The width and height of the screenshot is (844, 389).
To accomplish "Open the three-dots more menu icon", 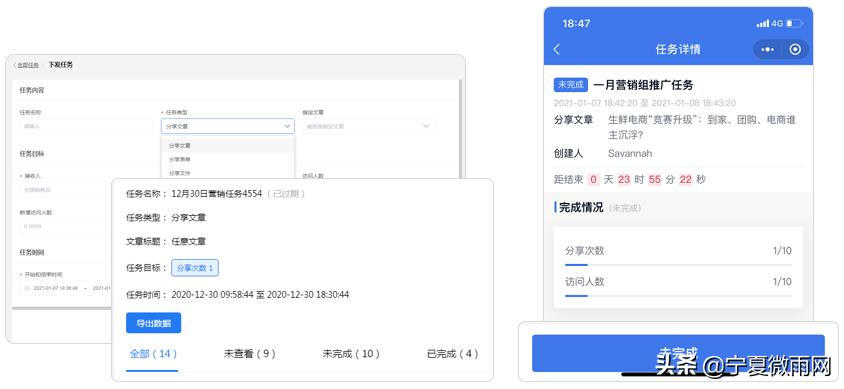I will 768,49.
